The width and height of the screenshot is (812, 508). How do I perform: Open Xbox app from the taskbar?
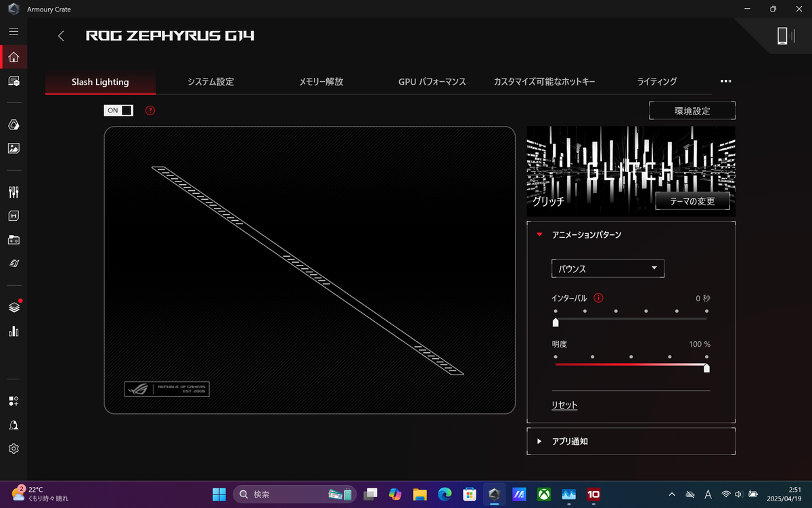(x=543, y=494)
